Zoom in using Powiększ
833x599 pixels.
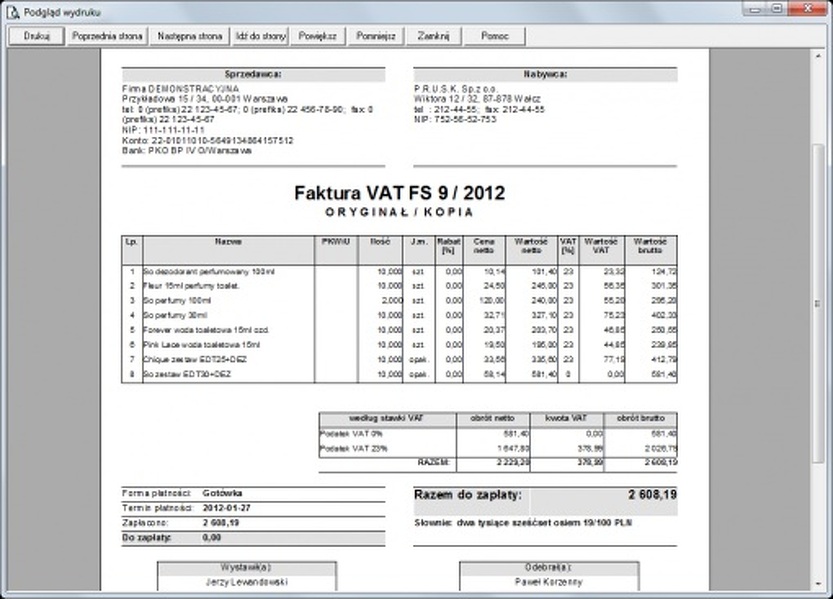[319, 35]
